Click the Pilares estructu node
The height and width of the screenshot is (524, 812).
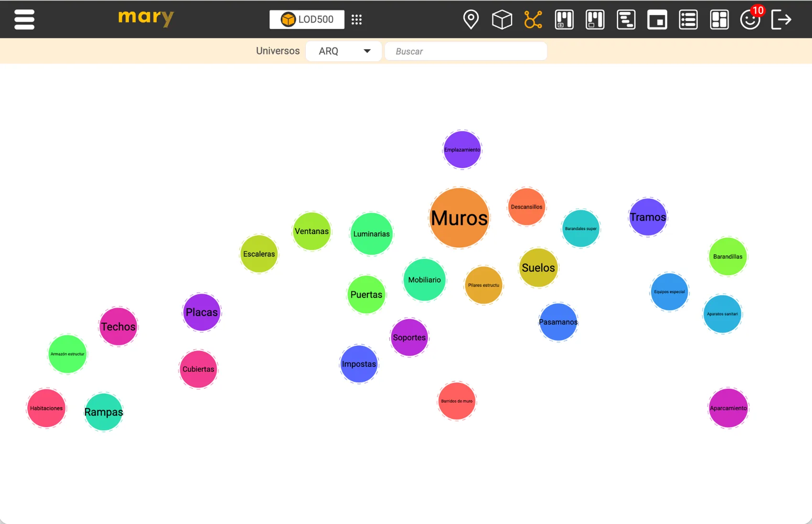coord(484,285)
